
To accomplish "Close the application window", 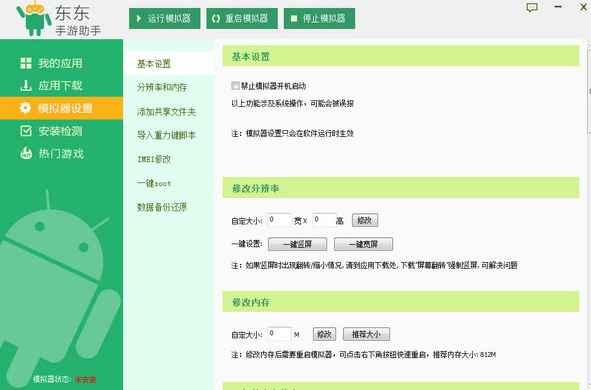I will pyautogui.click(x=583, y=7).
